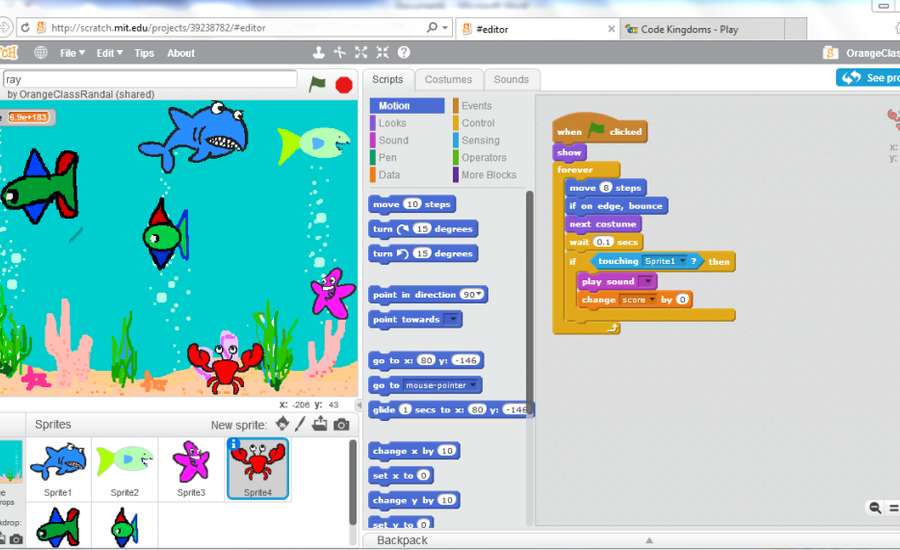900x550 pixels.
Task: Switch to the Scripts tab
Action: 387,79
